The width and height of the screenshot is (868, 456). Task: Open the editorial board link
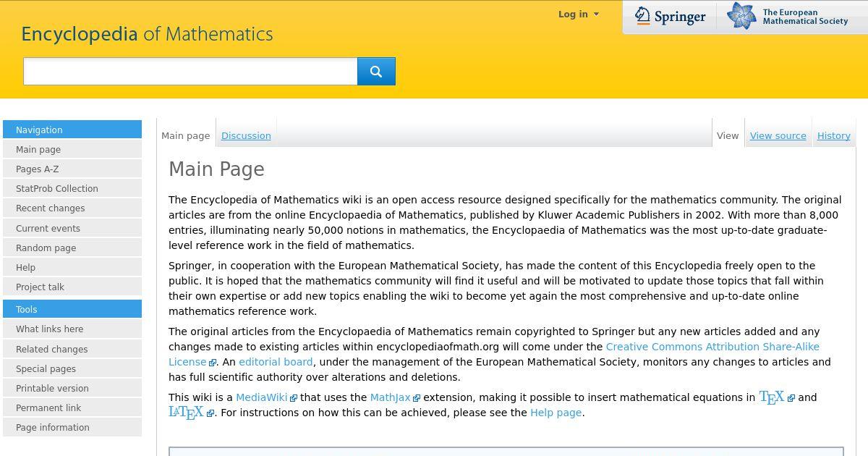pyautogui.click(x=276, y=362)
